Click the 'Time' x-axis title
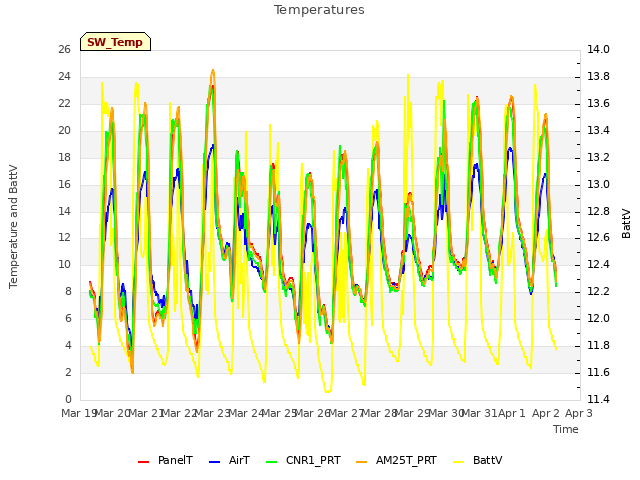Viewport: 640px width, 480px height. pyautogui.click(x=566, y=429)
